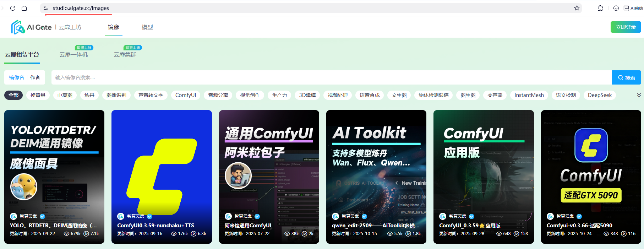
Task: Filter by the 语义检测 tag
Action: 566,95
